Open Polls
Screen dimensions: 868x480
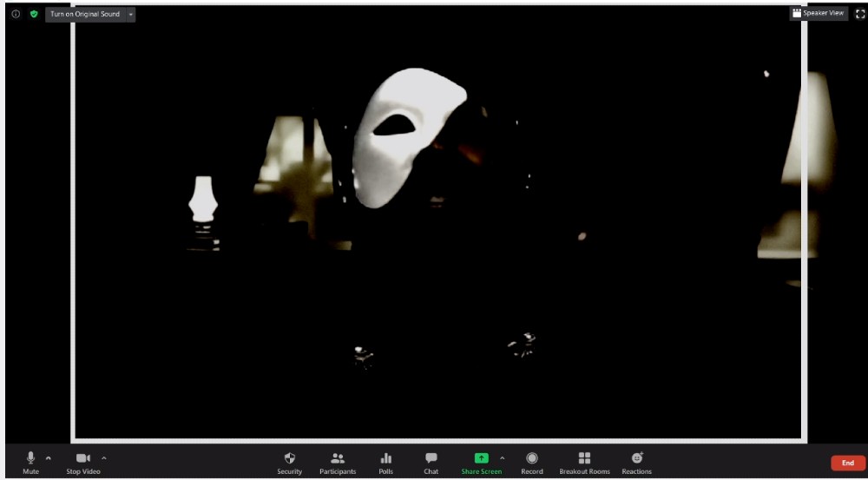(x=386, y=464)
